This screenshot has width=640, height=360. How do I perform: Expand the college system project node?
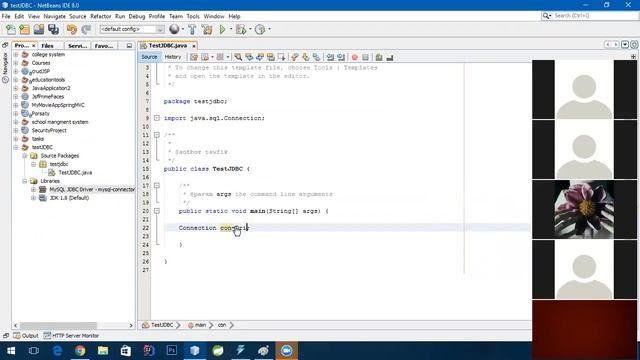point(16,54)
